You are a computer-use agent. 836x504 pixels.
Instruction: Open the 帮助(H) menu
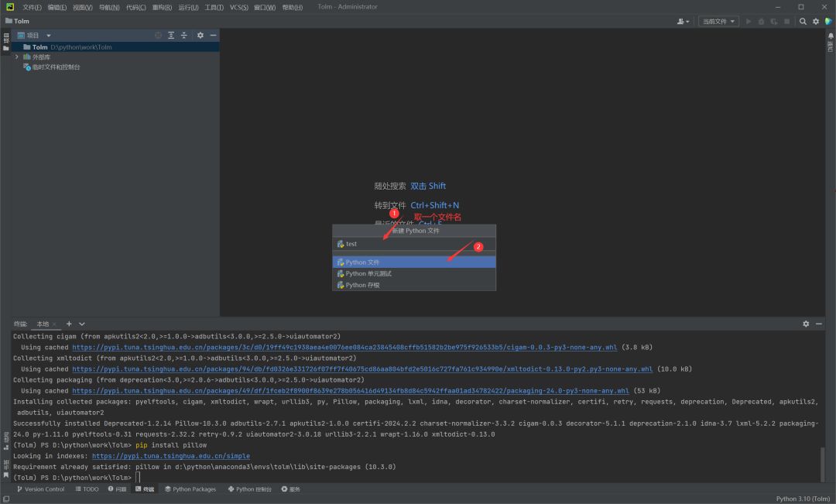click(292, 7)
